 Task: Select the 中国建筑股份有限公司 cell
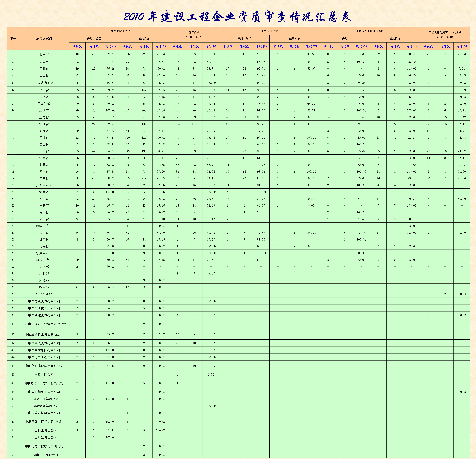coord(44,301)
